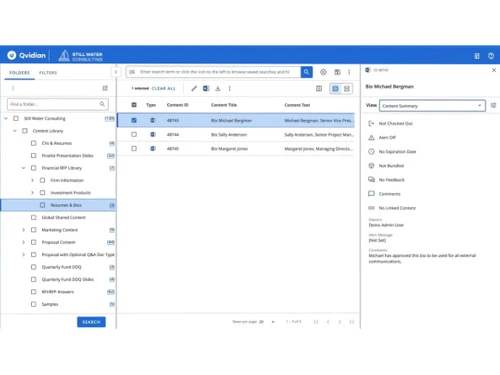Click the blue Search button
This screenshot has width=500, height=375.
[x=91, y=322]
